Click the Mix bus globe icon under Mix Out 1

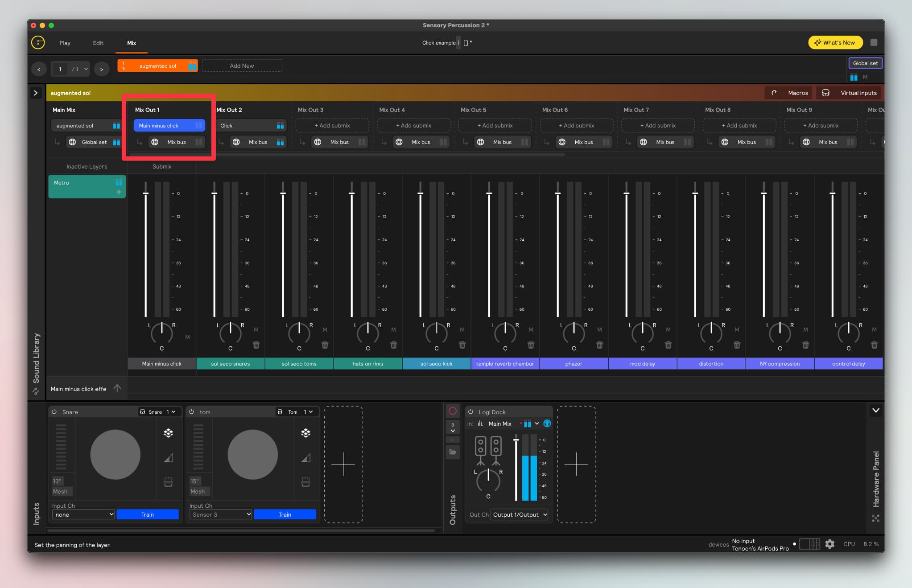(155, 142)
